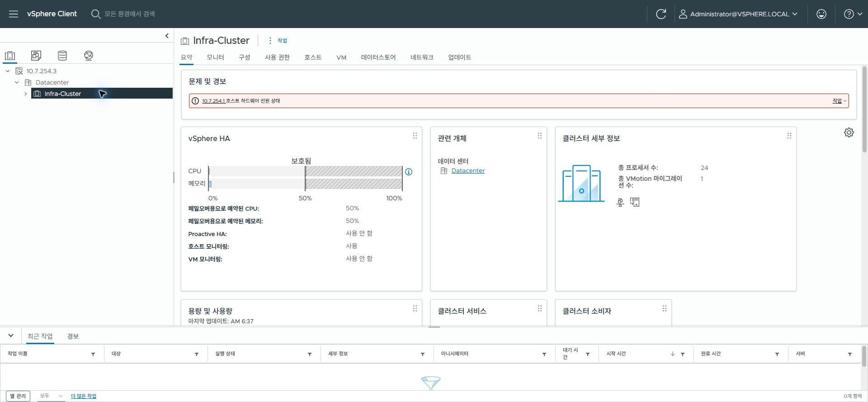
Task: Select the Infra-Cluster item in the tree
Action: [102, 94]
